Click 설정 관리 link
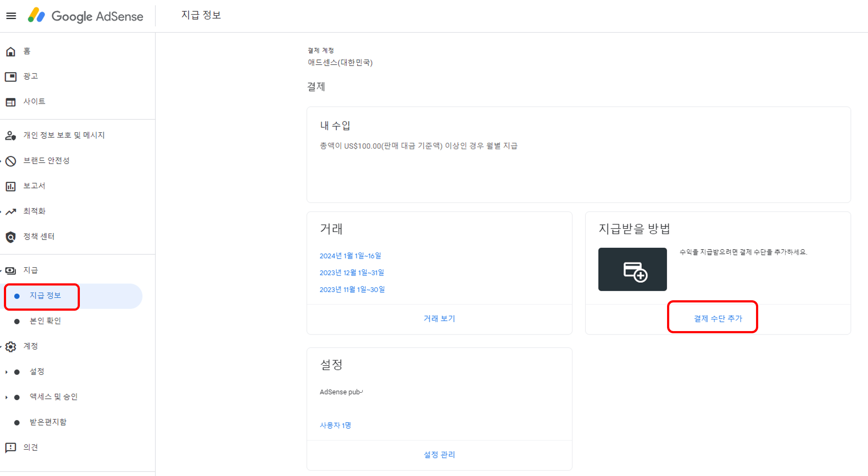Screen dimensions: 868x476 tap(439, 455)
